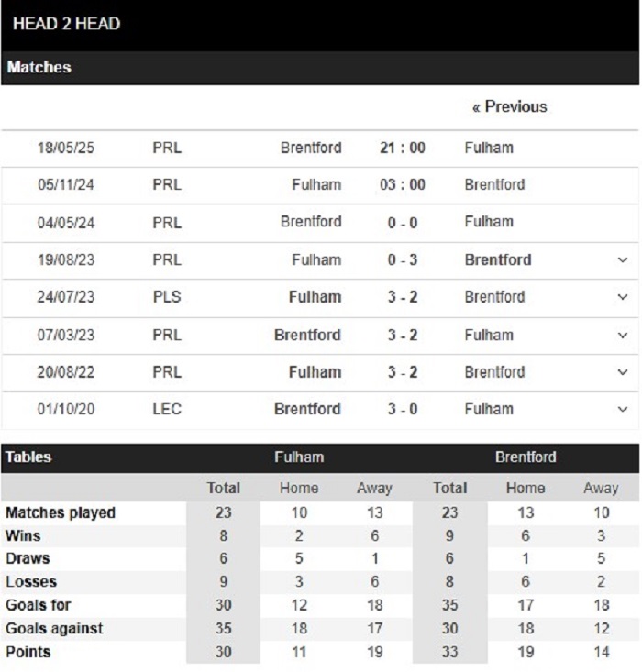Click the HEAD 2 HEAD title
642x672 pixels.
tap(67, 24)
